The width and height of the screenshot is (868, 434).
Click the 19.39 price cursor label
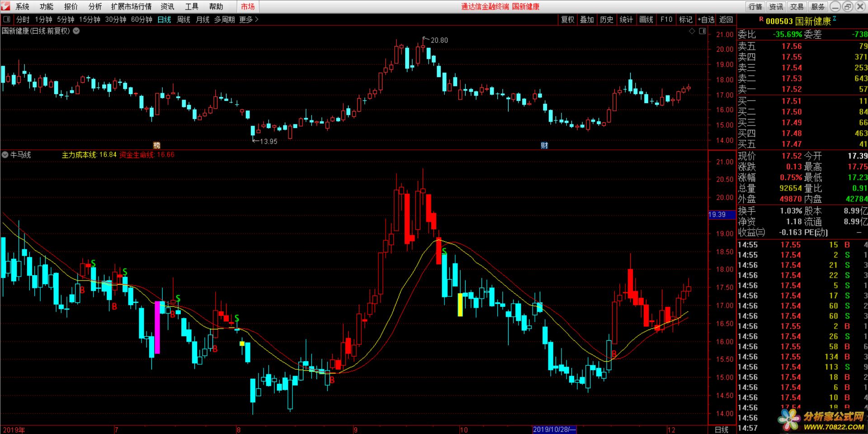point(722,215)
